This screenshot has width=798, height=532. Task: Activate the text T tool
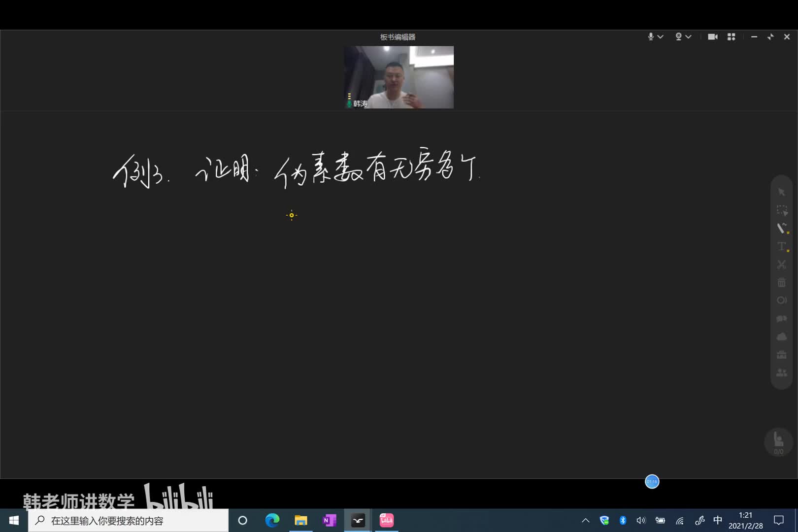coord(782,246)
